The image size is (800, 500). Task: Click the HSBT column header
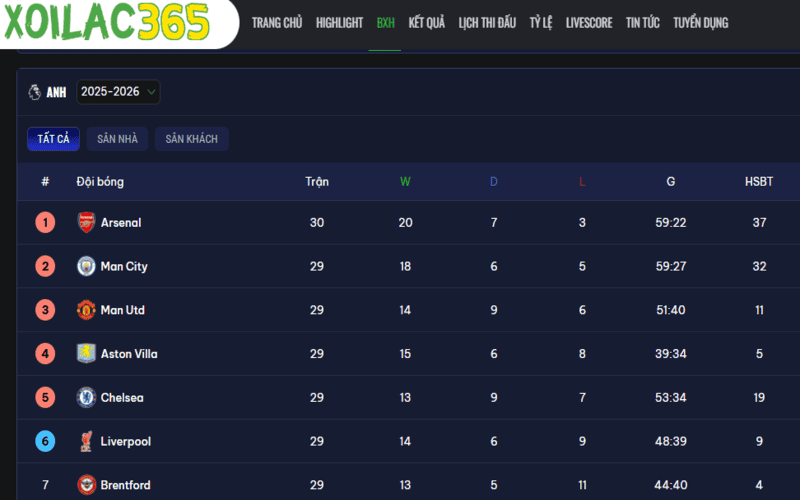759,182
